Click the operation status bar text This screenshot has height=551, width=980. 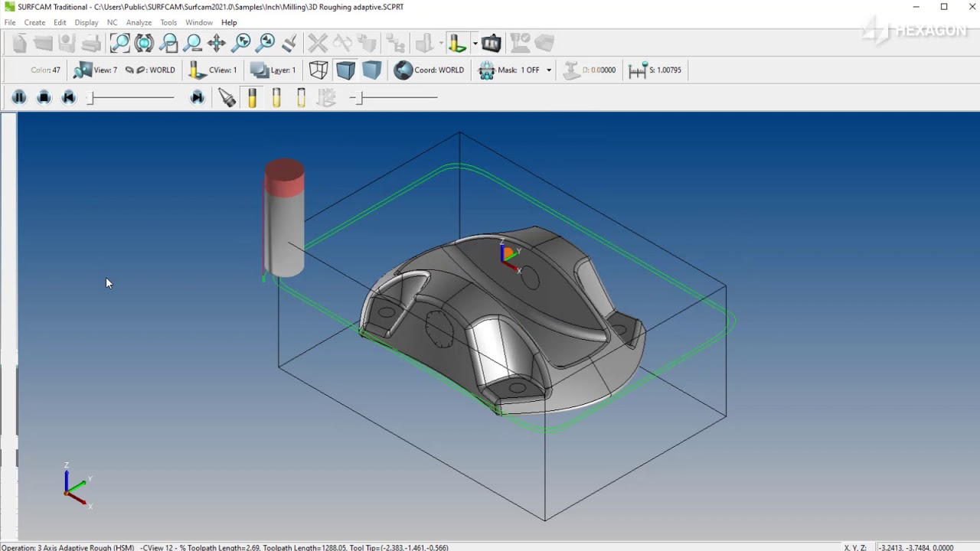pyautogui.click(x=225, y=547)
